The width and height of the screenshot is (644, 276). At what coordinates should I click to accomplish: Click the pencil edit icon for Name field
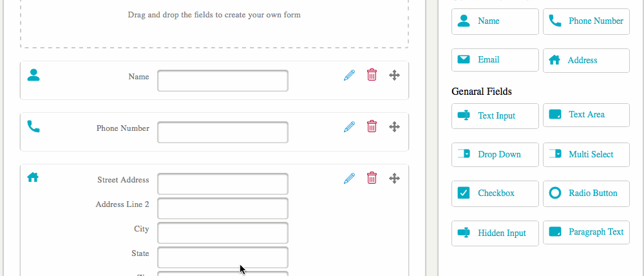click(349, 75)
